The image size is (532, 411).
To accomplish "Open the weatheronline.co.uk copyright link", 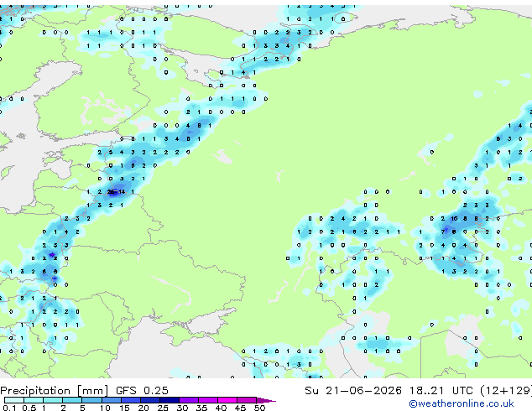I will click(462, 403).
